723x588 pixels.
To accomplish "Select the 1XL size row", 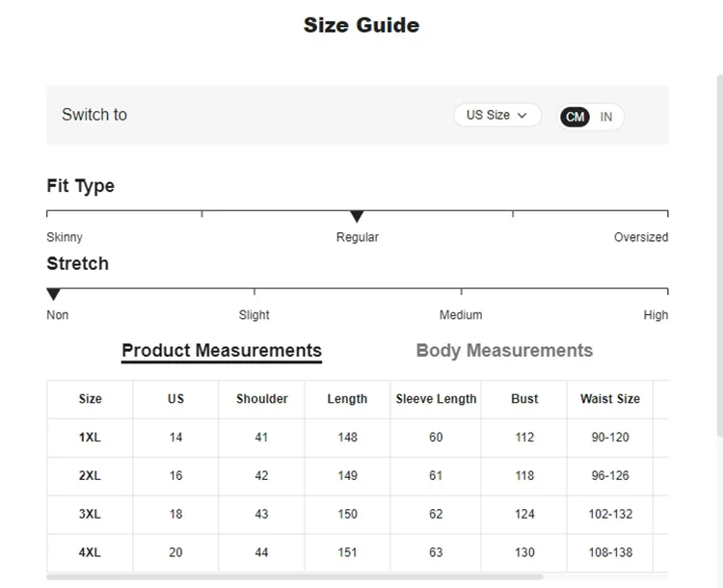I will (90, 438).
